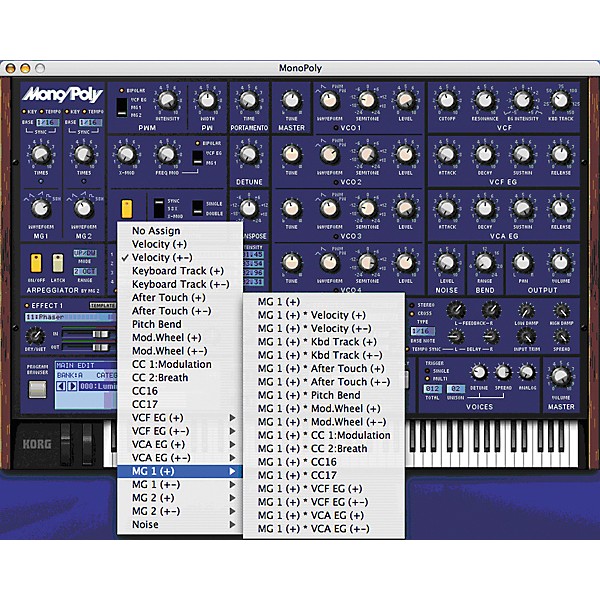This screenshot has width=600, height=600.
Task: Click the VCO 1 Waveform knob
Action: point(329,101)
